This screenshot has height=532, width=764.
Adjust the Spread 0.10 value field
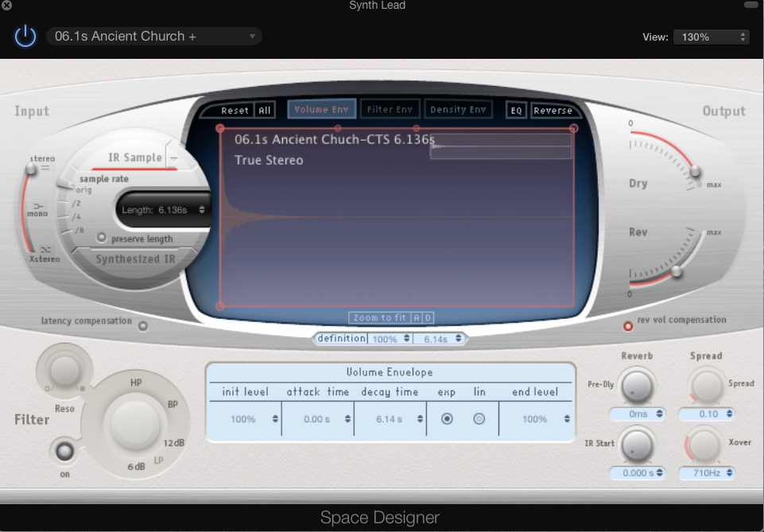(708, 414)
